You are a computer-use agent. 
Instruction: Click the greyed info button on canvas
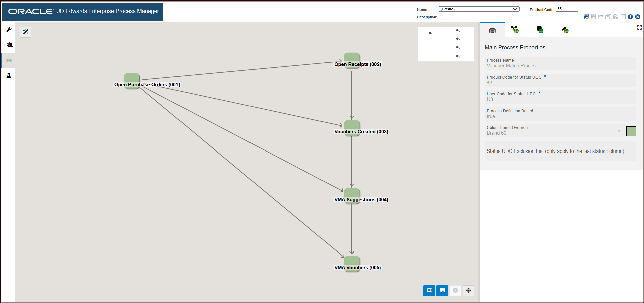click(x=455, y=291)
